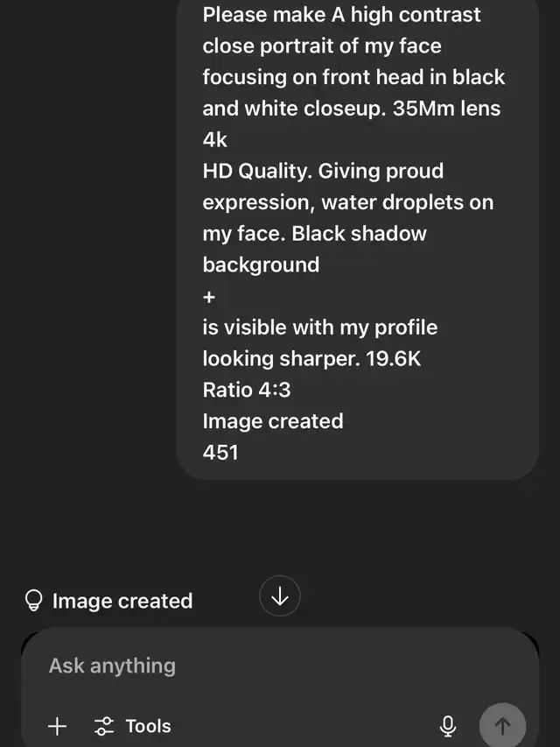Image resolution: width=560 pixels, height=747 pixels.
Task: Click the "background" word in the message
Action: click(x=261, y=264)
